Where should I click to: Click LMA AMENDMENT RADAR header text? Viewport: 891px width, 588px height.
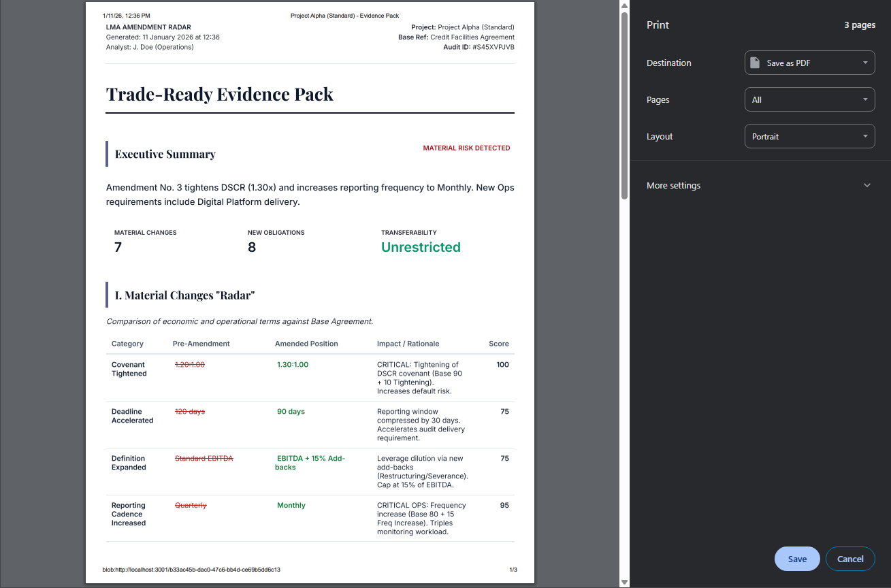(148, 27)
